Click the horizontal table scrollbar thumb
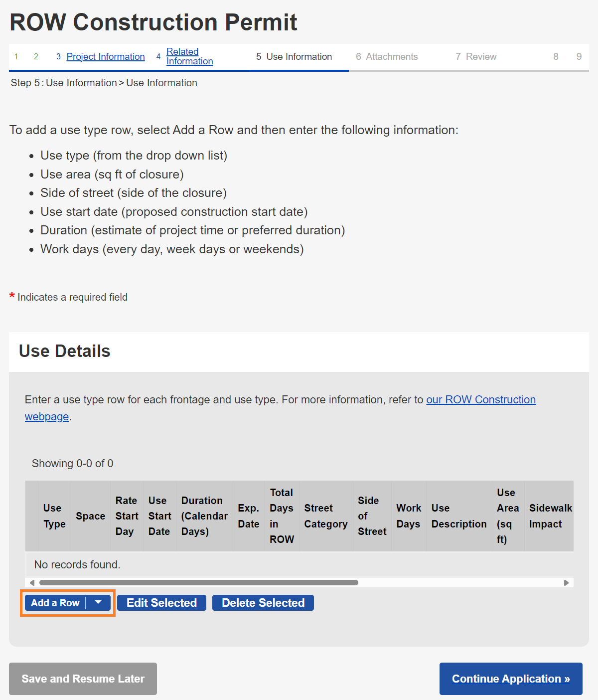This screenshot has width=598, height=700. pos(198,583)
